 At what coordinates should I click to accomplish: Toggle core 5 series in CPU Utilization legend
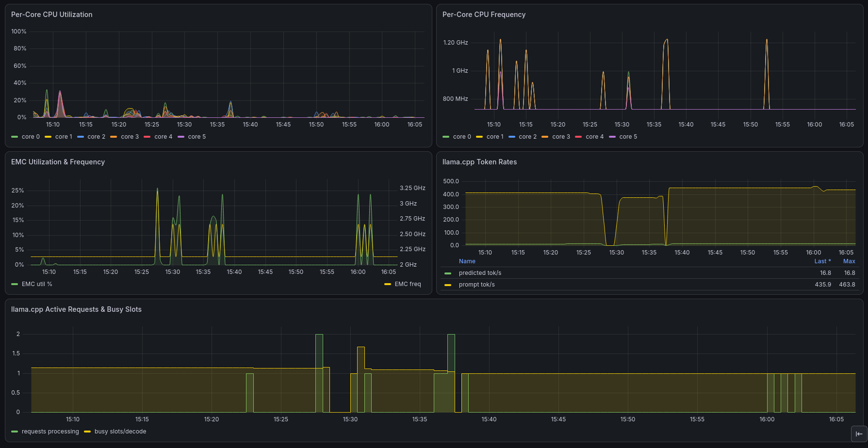tap(197, 137)
